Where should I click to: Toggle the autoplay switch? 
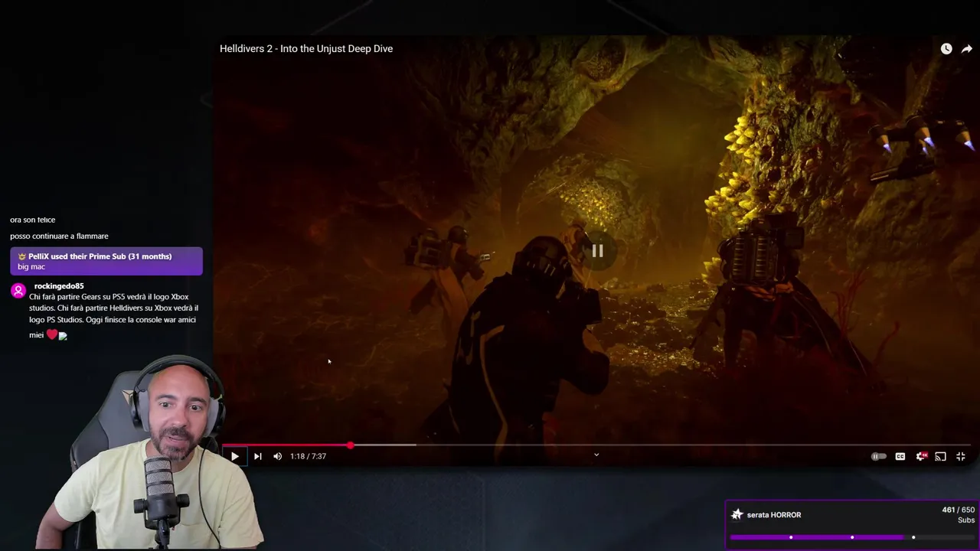point(879,456)
